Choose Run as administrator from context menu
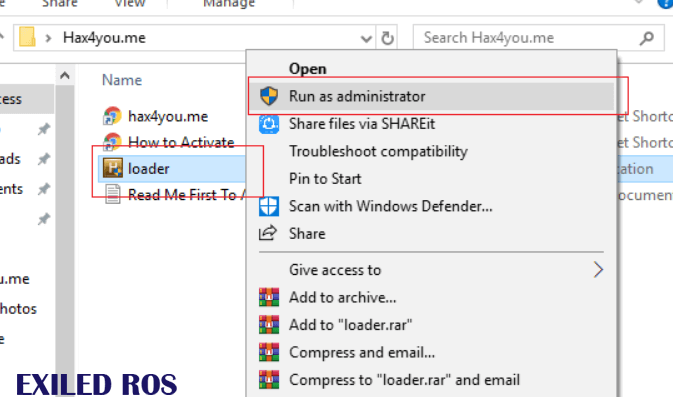The width and height of the screenshot is (673, 397). (431, 96)
